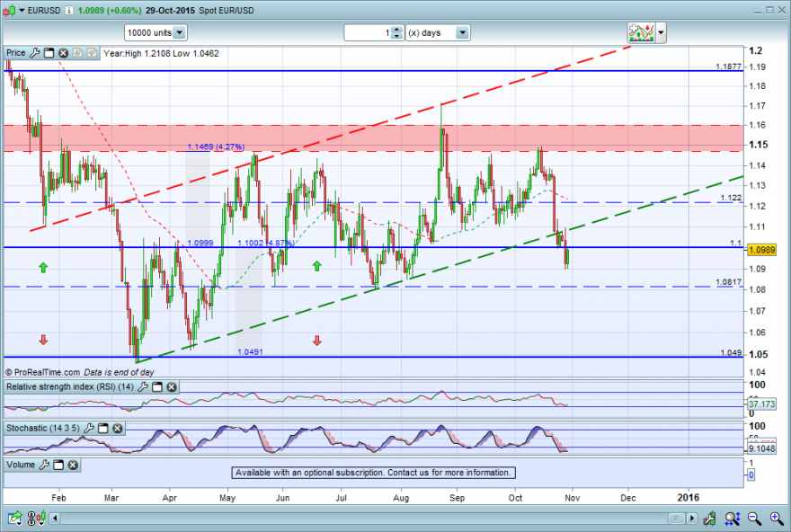Expand the 10000 units dropdown
The width and height of the screenshot is (791, 532).
click(x=180, y=32)
